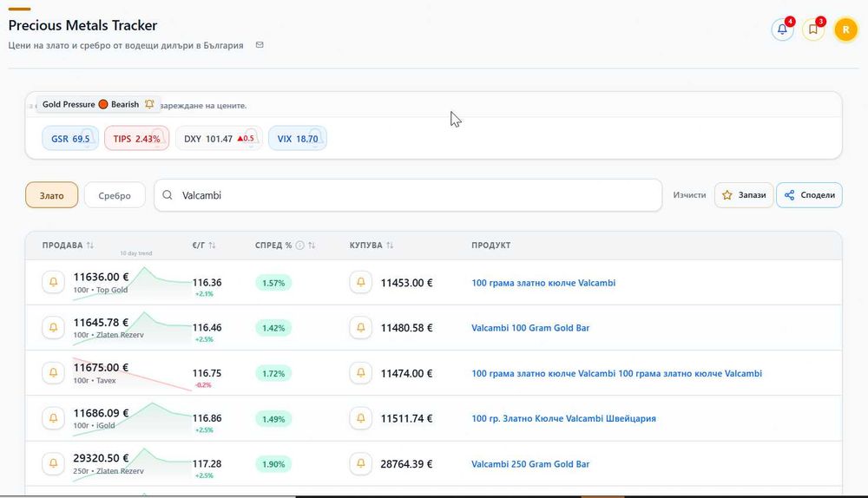This screenshot has height=498, width=868.
Task: Sort by €/Г column arrows
Action: pos(212,246)
